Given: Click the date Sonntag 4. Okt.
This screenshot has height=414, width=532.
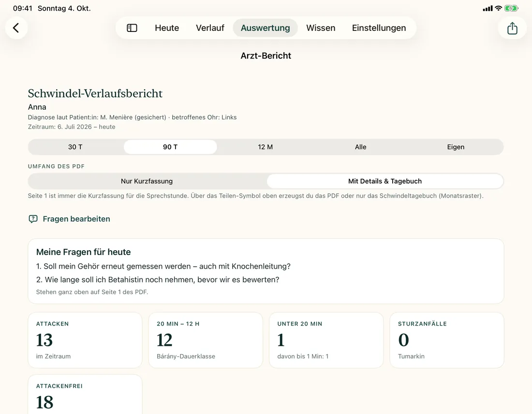Looking at the screenshot, I should (64, 9).
